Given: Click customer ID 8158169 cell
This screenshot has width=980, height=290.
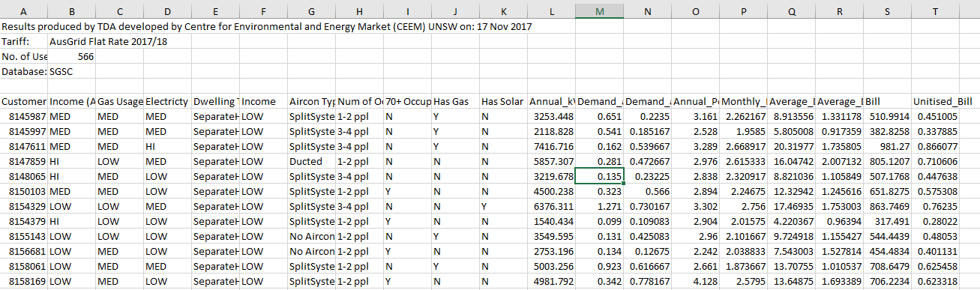Looking at the screenshot, I should point(25,283).
